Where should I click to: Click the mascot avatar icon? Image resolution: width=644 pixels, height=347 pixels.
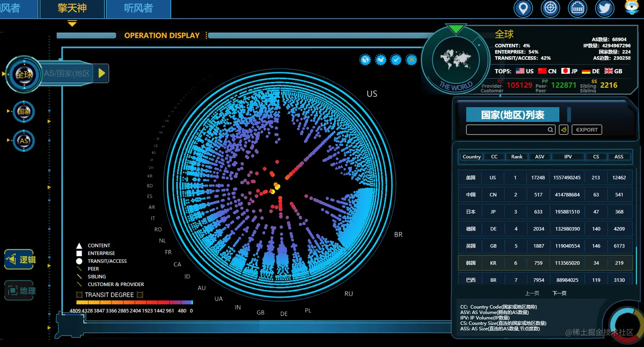click(x=632, y=8)
